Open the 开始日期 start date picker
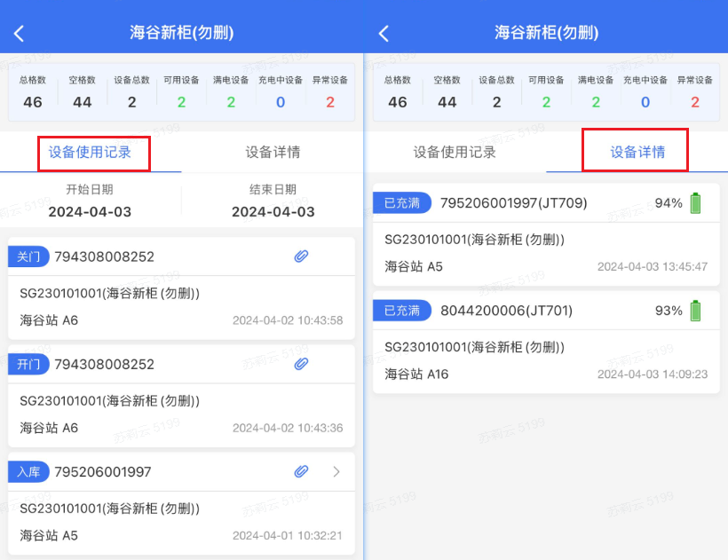Screen dimensions: 728x560 coord(90,201)
